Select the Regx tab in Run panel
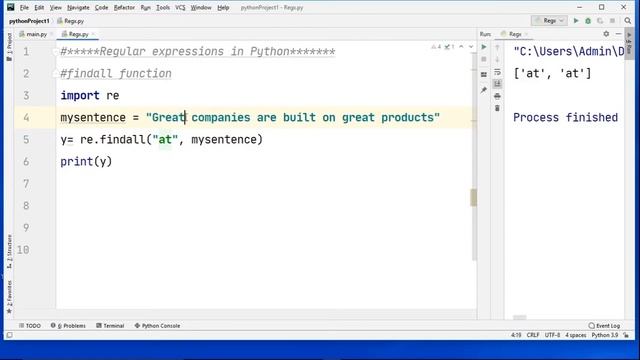The width and height of the screenshot is (640, 360). click(514, 34)
